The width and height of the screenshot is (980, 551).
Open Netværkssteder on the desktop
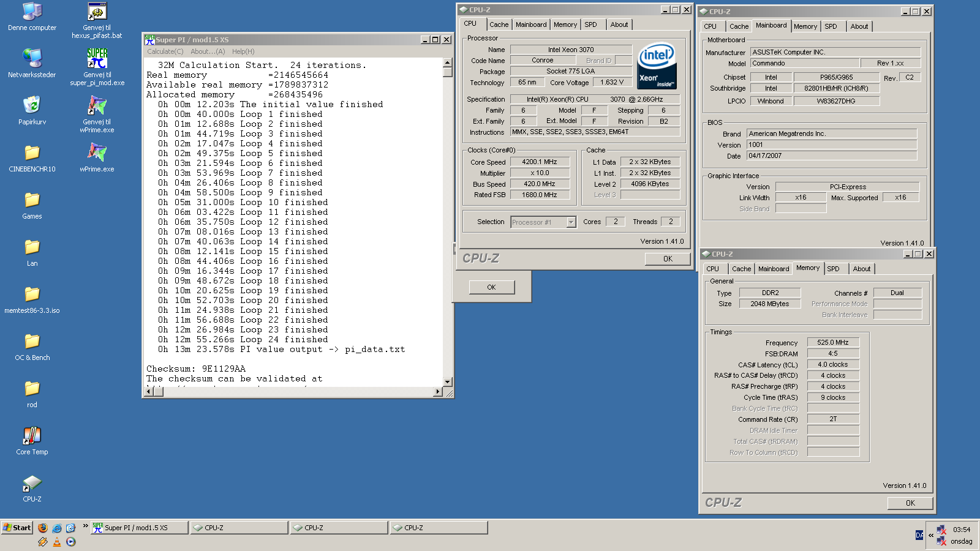pyautogui.click(x=32, y=63)
